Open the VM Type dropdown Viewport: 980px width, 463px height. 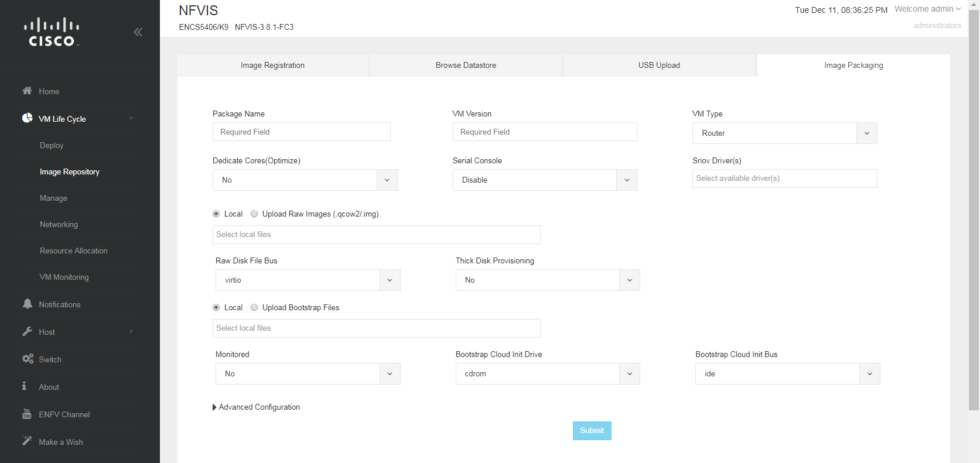point(784,133)
